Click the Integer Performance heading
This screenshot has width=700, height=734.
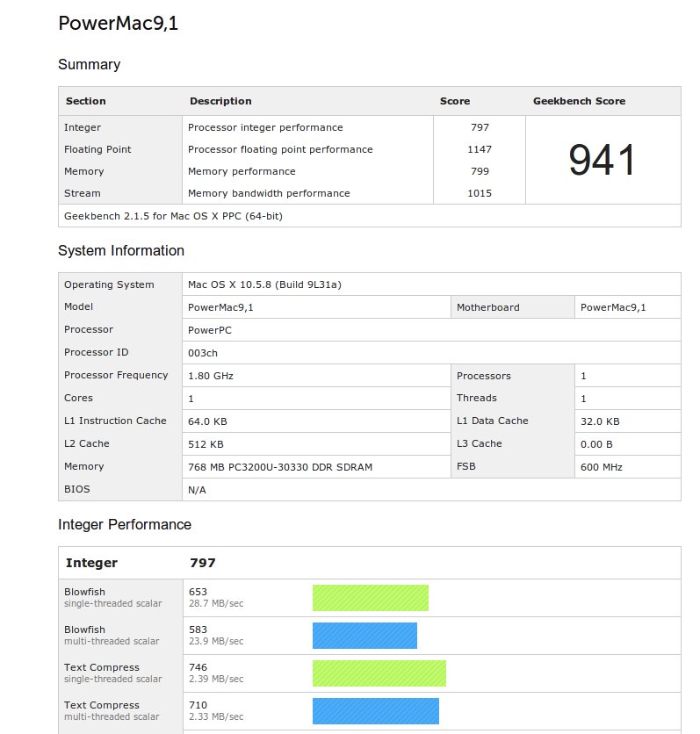[x=125, y=525]
